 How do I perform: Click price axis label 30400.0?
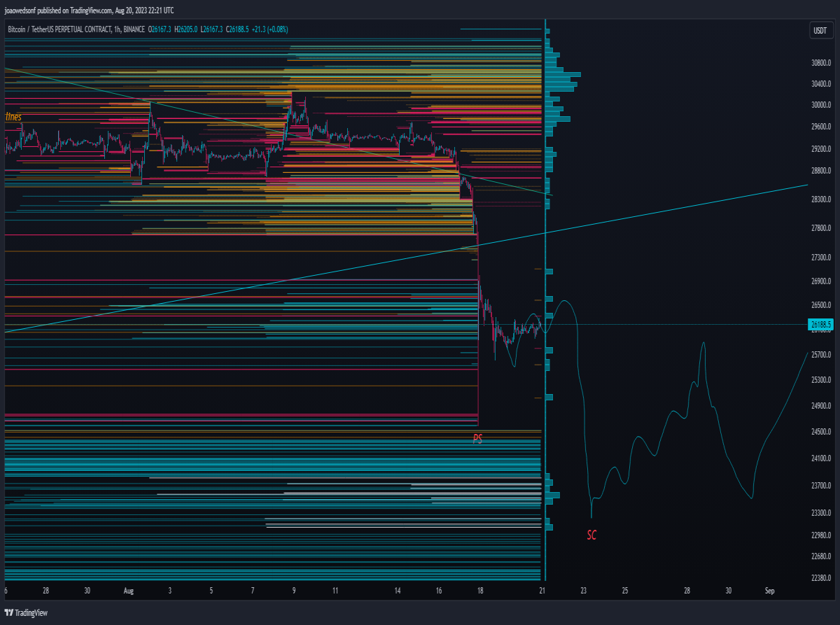click(x=820, y=84)
